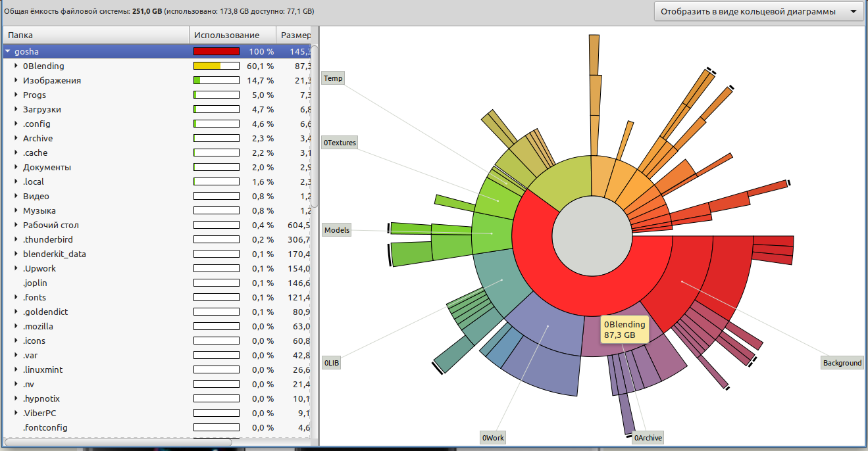Select the .thunderbird folder row
Screen dimensions: 868x451
click(x=49, y=239)
